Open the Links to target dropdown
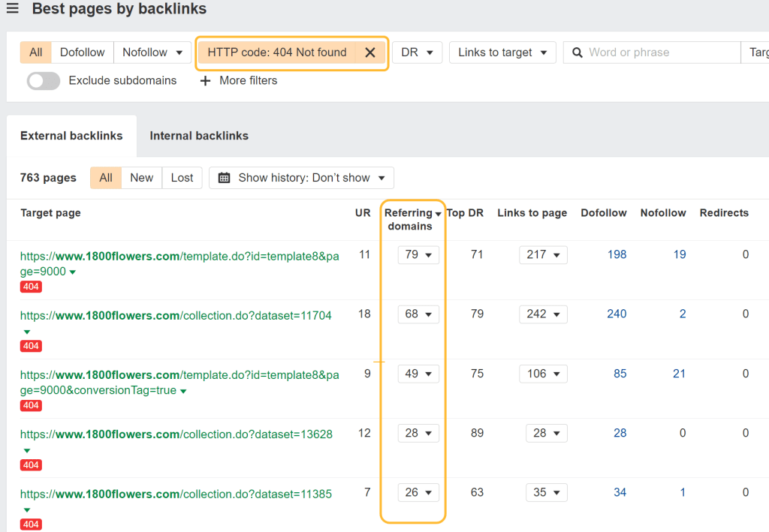769x532 pixels. tap(502, 52)
